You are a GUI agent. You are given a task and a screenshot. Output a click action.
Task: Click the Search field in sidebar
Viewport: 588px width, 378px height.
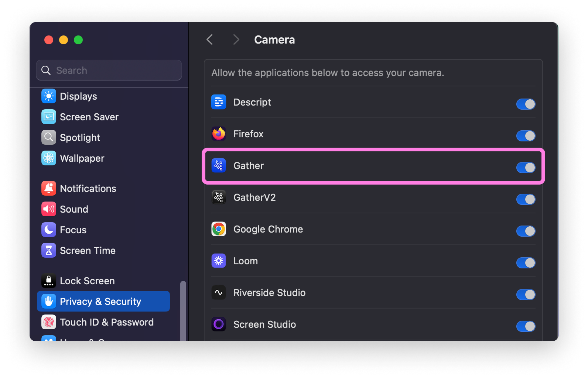click(109, 70)
